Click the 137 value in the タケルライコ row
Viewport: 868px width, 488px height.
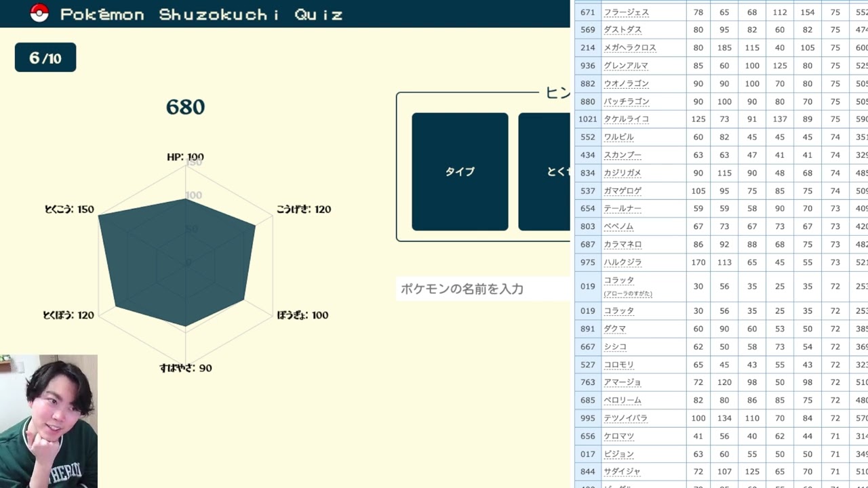[x=780, y=119]
